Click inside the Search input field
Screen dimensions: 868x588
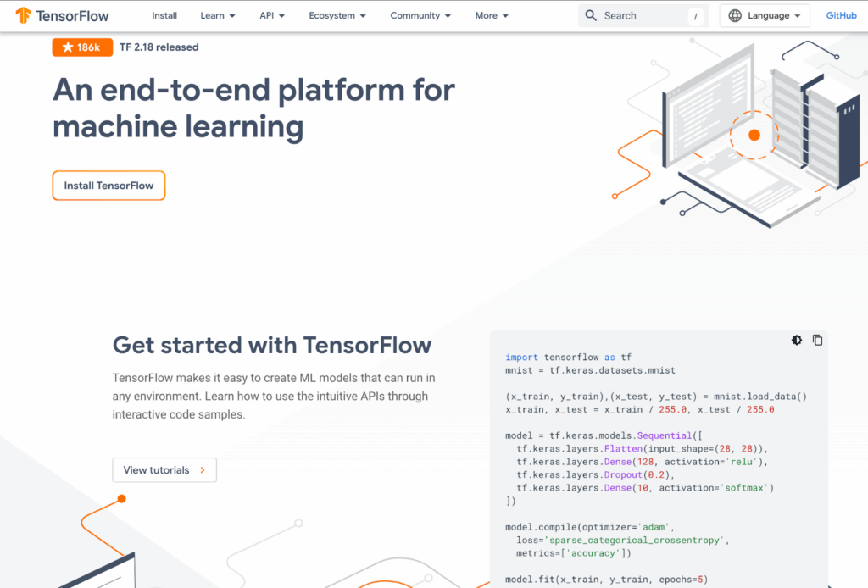[x=643, y=15]
